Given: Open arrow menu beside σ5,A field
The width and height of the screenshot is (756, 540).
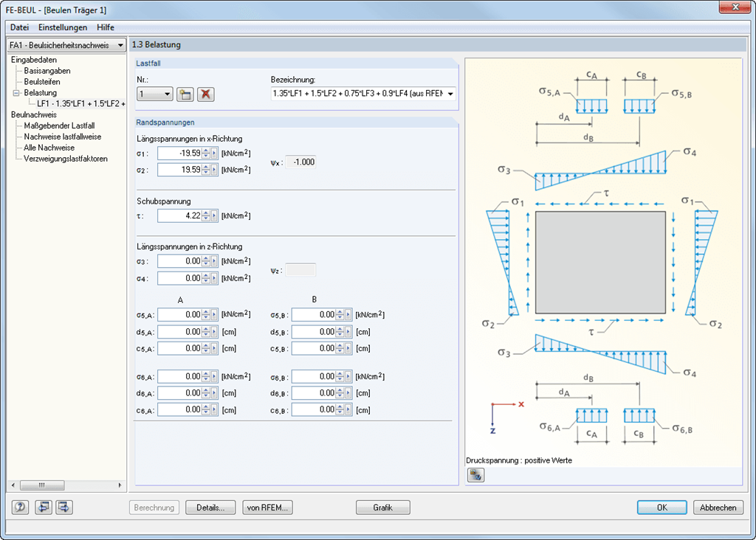Looking at the screenshot, I should coord(215,315).
